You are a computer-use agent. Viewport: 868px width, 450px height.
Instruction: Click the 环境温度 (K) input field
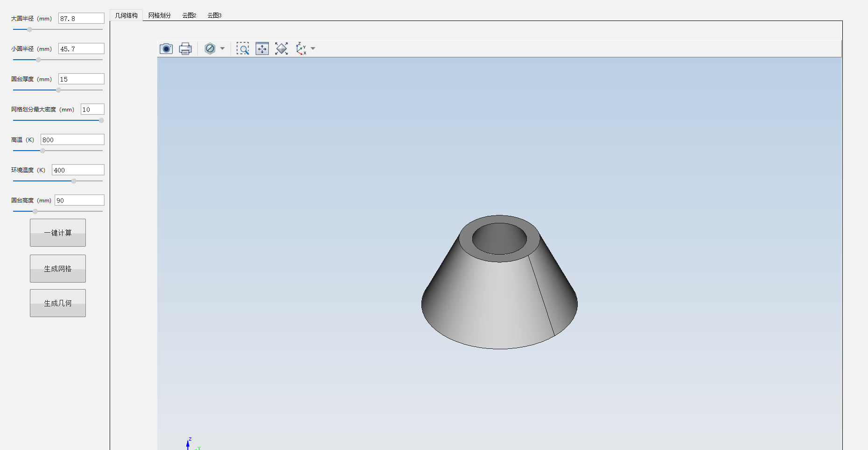[78, 170]
